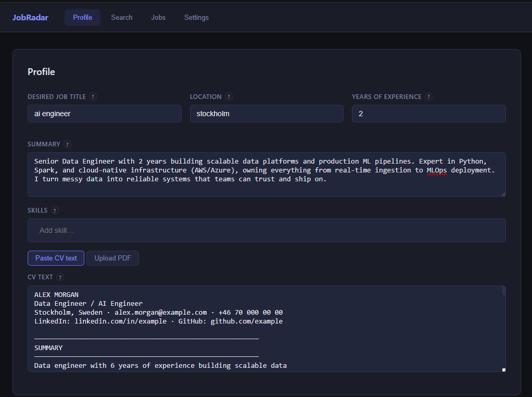The image size is (532, 397).
Task: Go to the Jobs tab
Action: (158, 18)
